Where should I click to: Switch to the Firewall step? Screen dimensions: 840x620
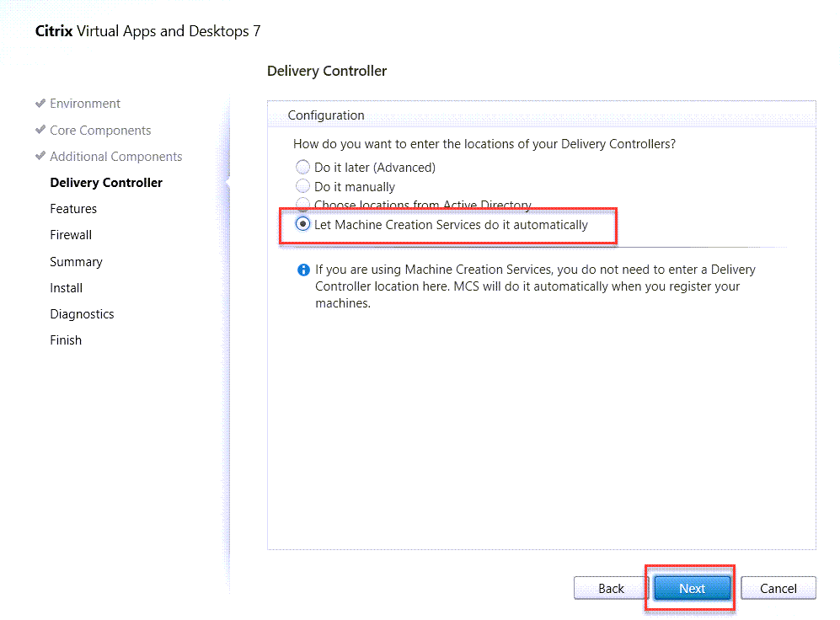(x=71, y=235)
